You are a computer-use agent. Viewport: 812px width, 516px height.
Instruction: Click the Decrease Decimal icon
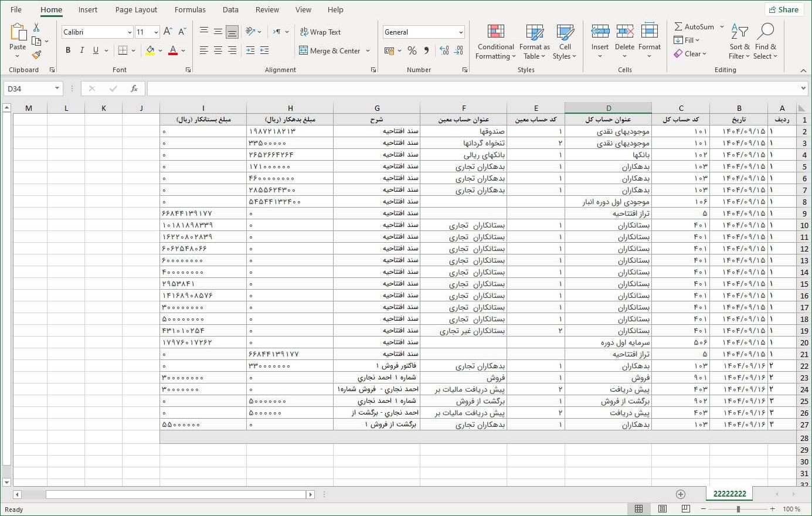458,50
